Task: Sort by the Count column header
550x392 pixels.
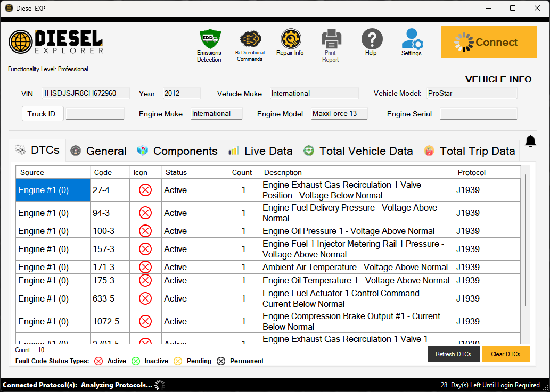Action: 244,172
